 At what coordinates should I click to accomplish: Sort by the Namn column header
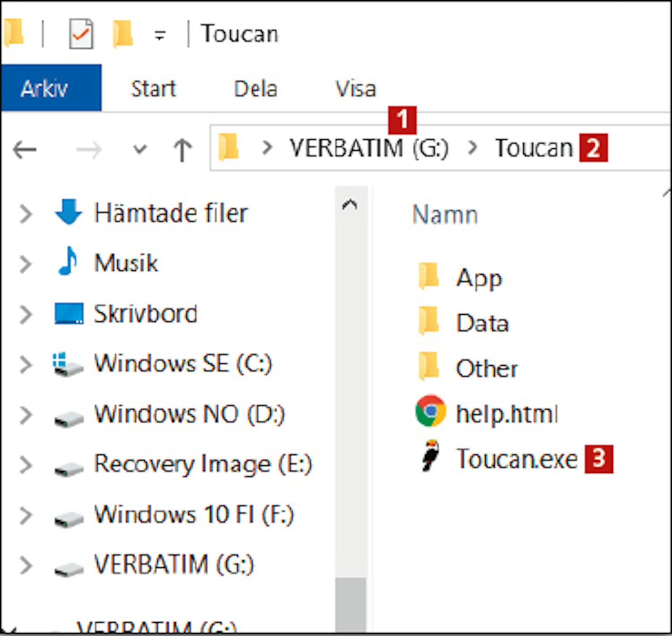444,215
